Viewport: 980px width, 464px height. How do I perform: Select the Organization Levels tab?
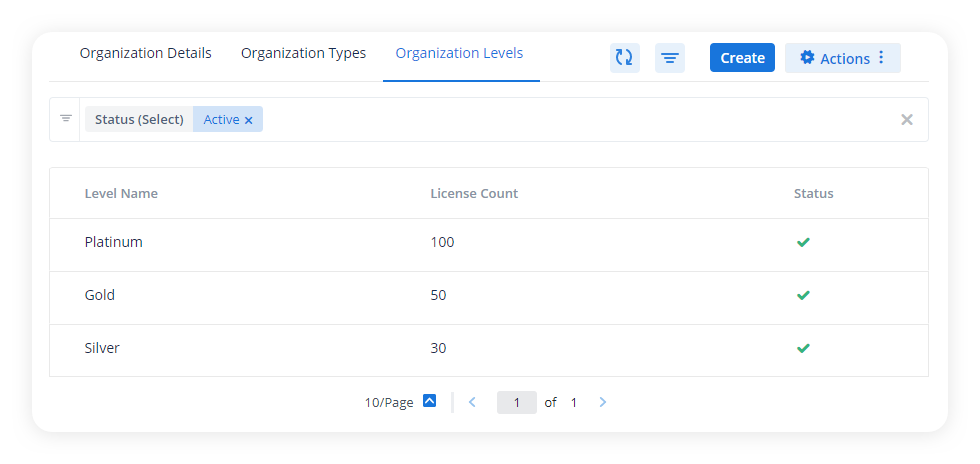(459, 54)
